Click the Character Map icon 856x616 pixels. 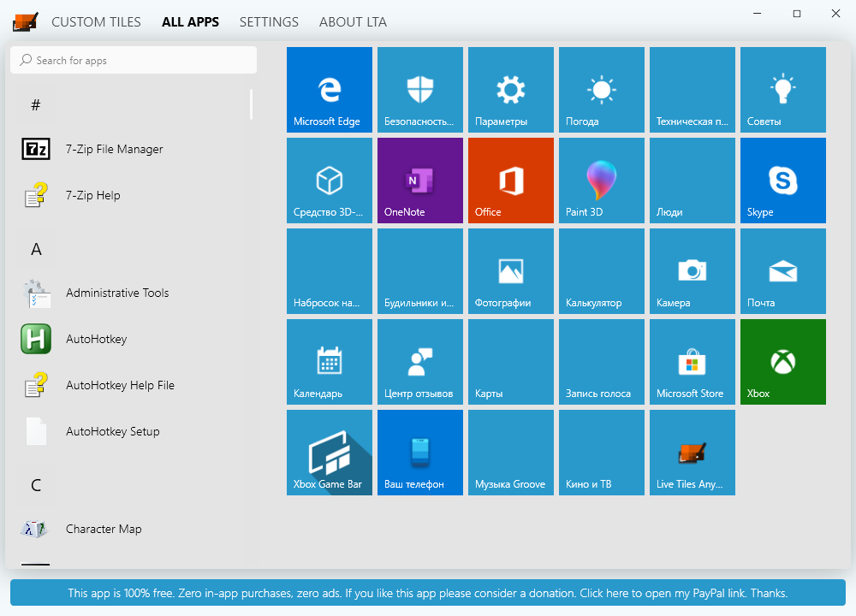tap(34, 529)
